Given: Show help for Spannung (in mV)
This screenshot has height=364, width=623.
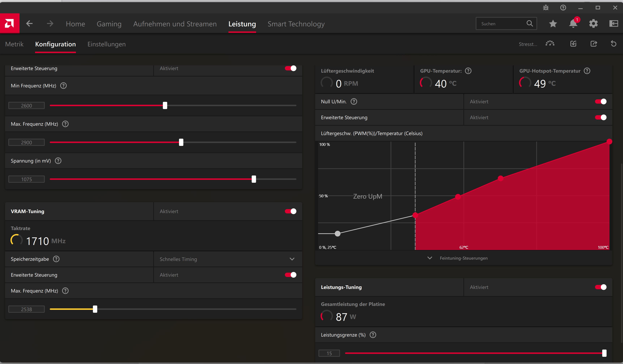Looking at the screenshot, I should point(58,161).
